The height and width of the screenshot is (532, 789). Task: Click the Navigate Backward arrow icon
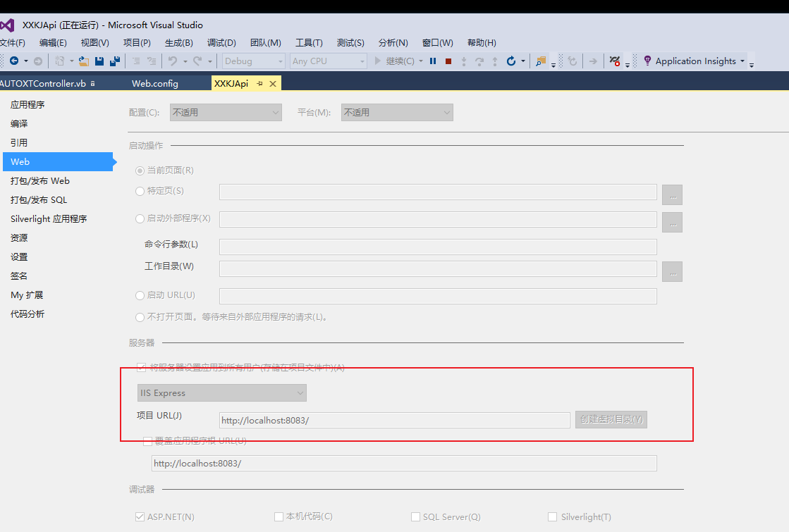click(x=14, y=61)
